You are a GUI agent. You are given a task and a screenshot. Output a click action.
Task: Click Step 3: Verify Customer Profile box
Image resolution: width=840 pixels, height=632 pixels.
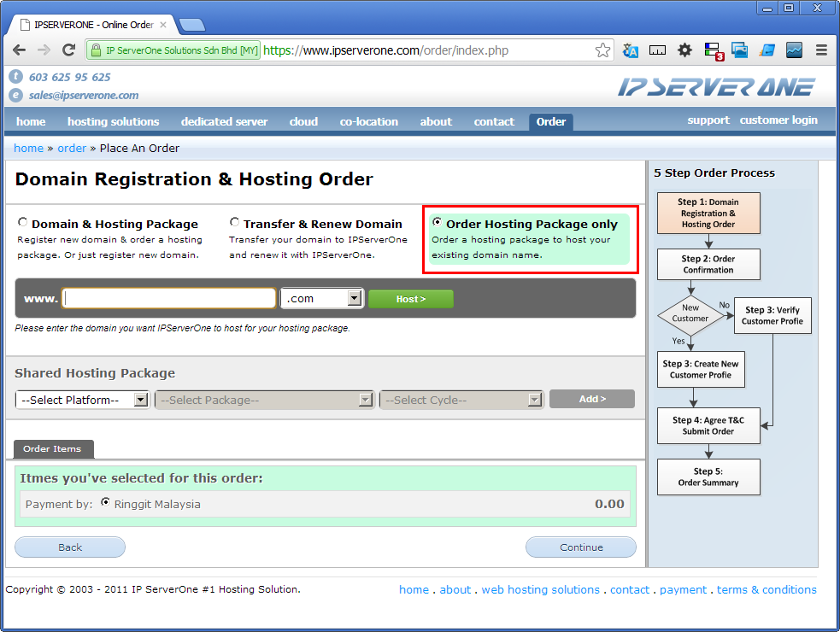click(772, 315)
